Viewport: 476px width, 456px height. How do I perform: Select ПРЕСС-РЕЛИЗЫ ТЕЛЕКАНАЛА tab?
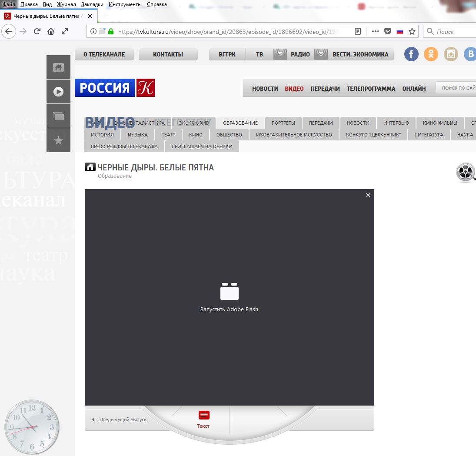(124, 146)
